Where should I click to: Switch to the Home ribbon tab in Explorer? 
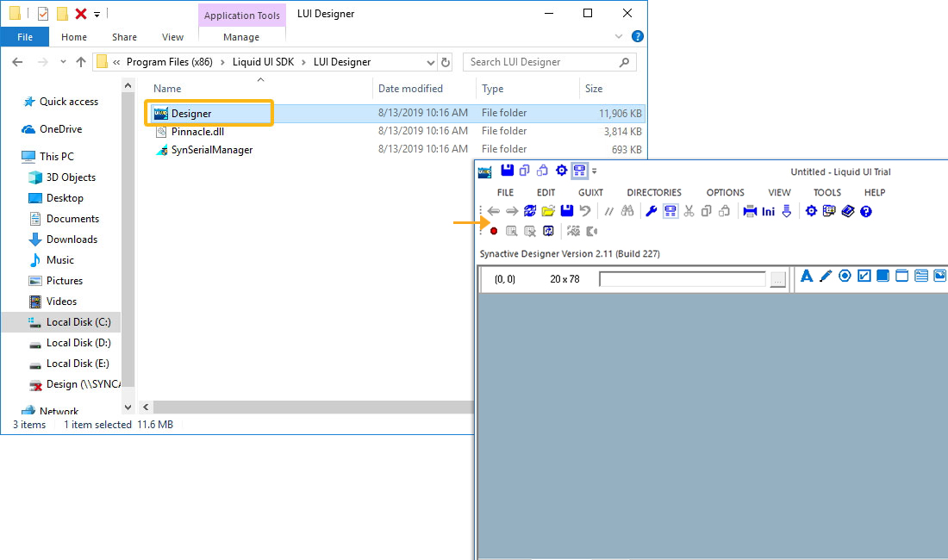pos(74,37)
